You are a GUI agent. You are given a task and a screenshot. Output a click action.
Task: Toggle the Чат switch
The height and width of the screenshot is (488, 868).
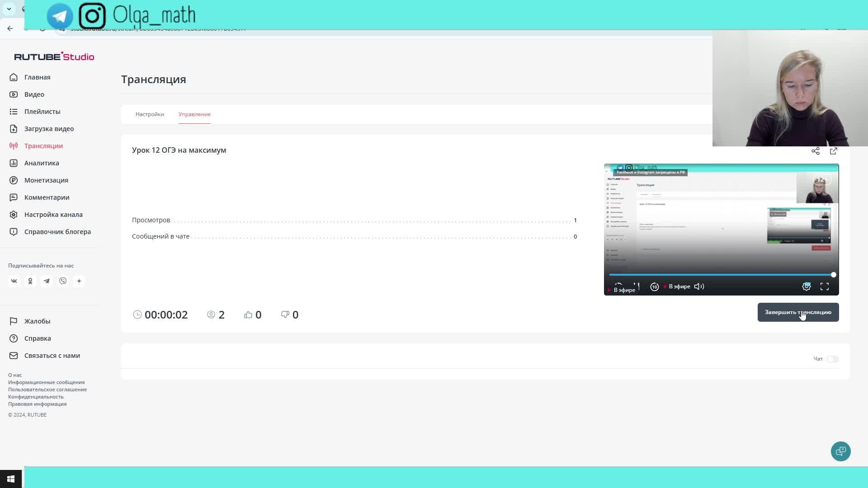coord(833,359)
